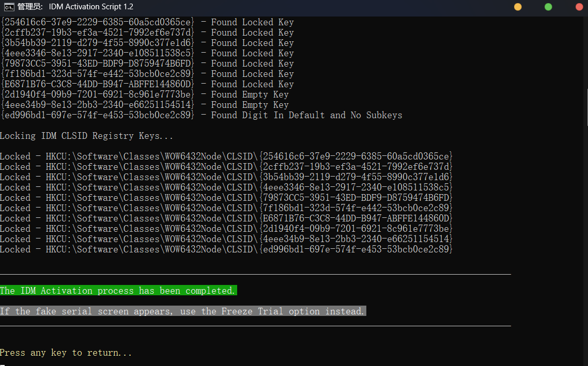Click Locked HKCU line ending {254616c6-37e9-2229-6385-60a5cd0365ce}

coord(226,156)
